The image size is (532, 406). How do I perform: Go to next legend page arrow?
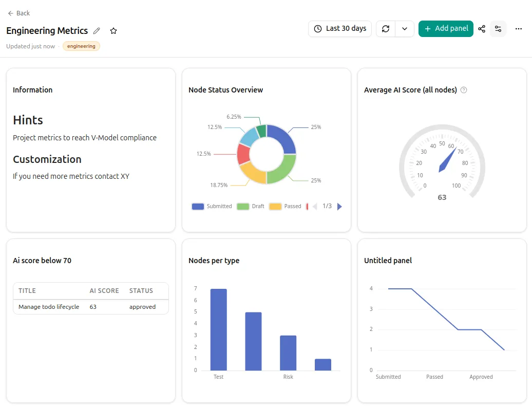click(x=339, y=207)
